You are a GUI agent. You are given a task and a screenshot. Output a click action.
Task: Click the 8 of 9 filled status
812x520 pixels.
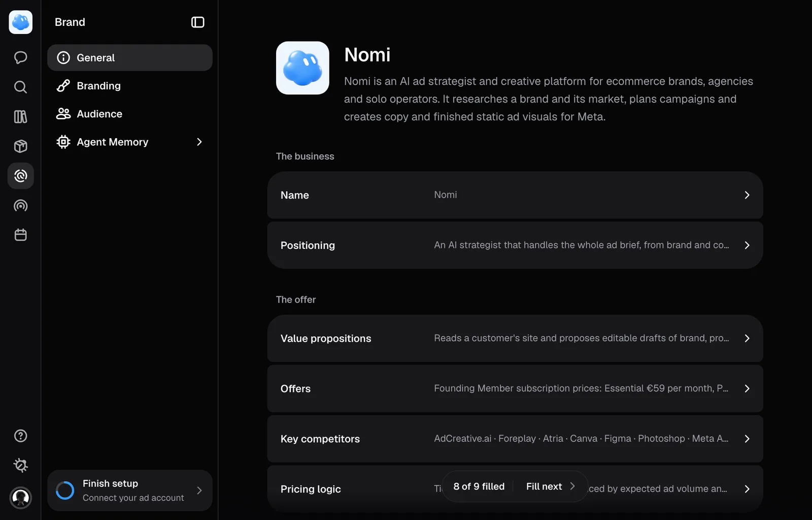(479, 486)
